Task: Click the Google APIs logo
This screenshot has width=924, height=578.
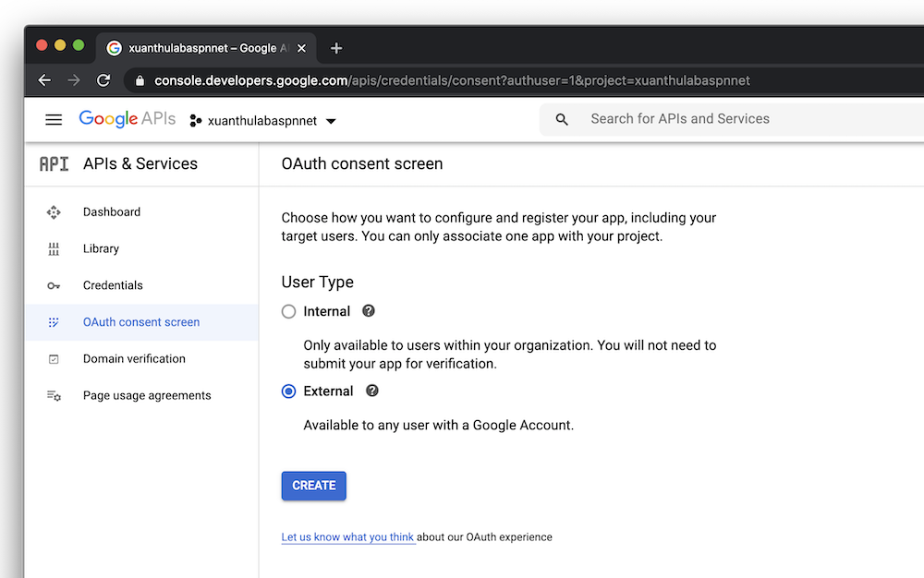Action: pyautogui.click(x=128, y=119)
